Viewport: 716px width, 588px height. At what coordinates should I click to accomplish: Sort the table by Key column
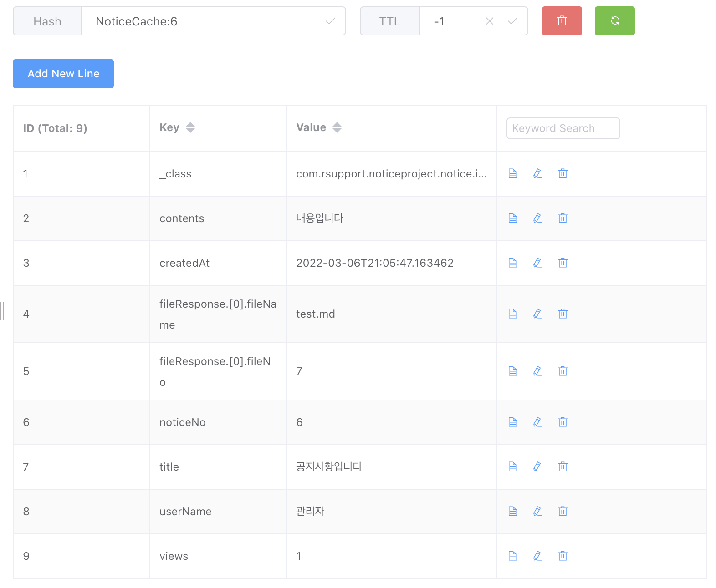point(190,127)
